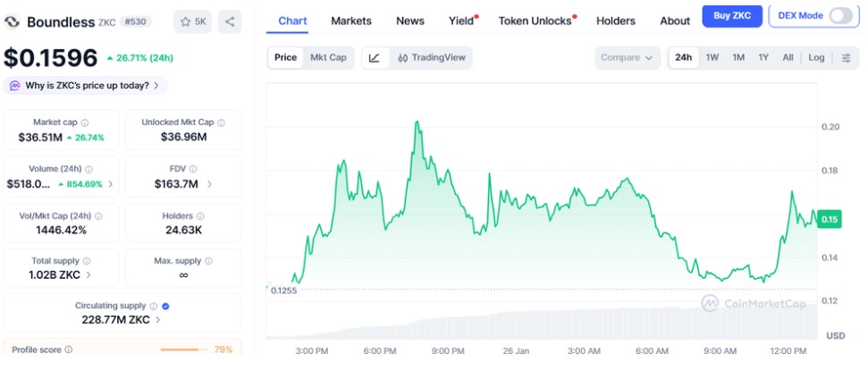The height and width of the screenshot is (371, 868).
Task: Expand the FDV details chevron
Action: pos(210,184)
